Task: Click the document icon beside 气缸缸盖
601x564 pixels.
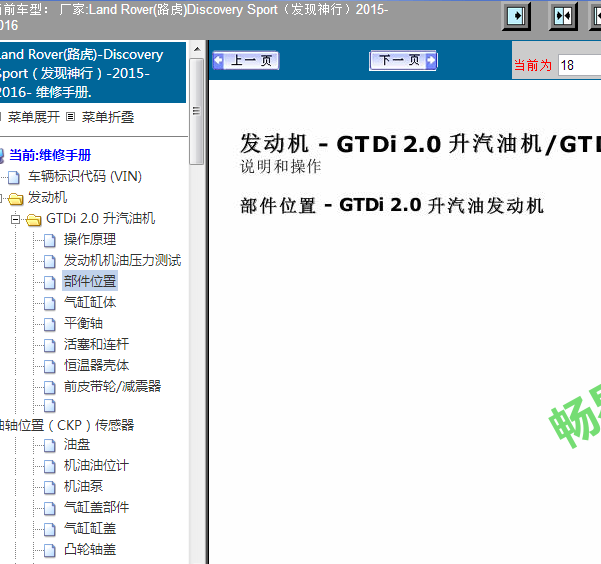Action: pyautogui.click(x=50, y=529)
